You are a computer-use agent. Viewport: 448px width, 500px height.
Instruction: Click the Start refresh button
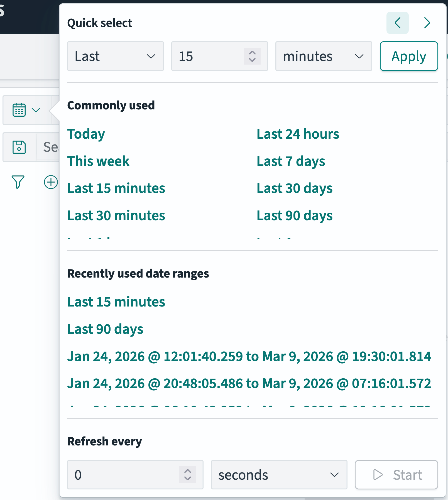click(x=396, y=475)
